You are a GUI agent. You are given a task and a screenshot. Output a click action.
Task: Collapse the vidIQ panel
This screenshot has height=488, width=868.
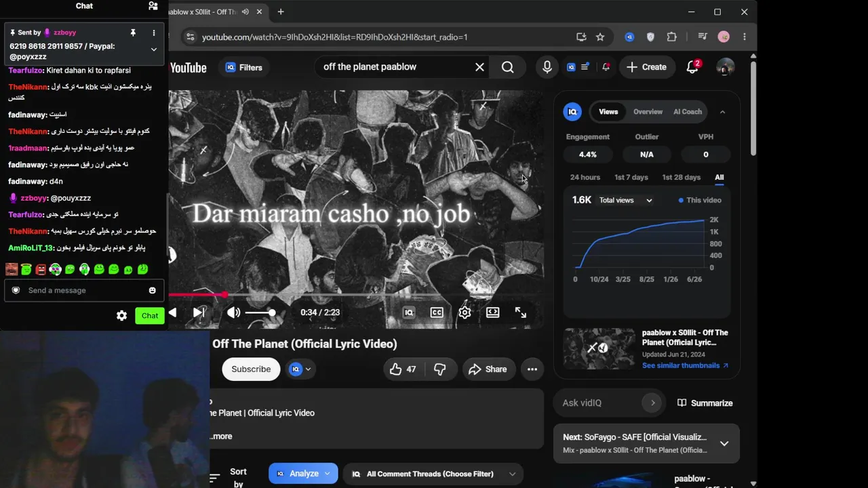pyautogui.click(x=722, y=112)
